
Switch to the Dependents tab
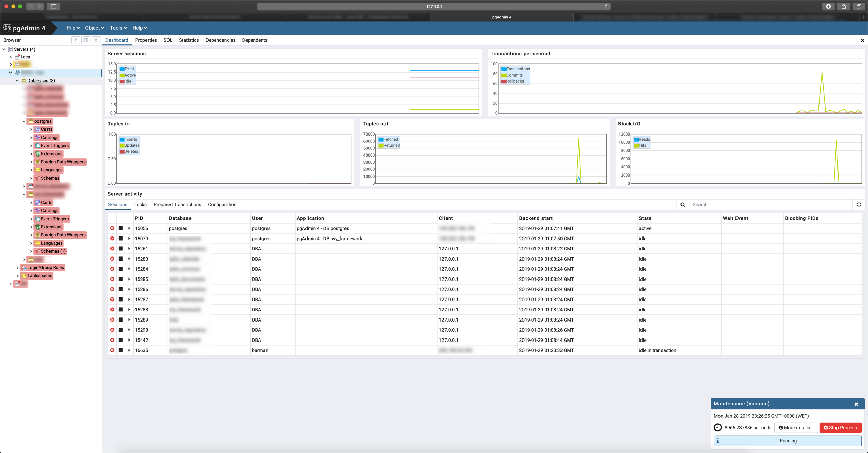tap(255, 40)
